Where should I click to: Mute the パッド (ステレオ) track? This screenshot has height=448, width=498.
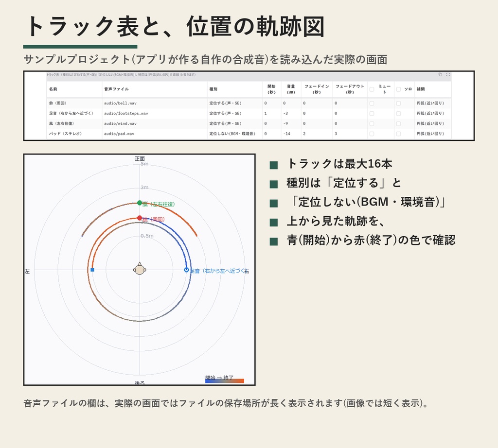coord(372,134)
